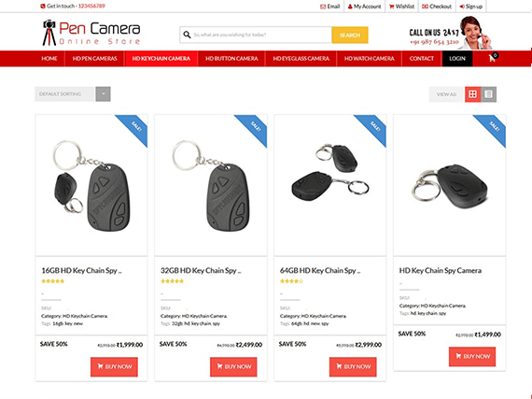Open the 64GB keychain camera product image
The width and height of the screenshot is (532, 399).
(x=330, y=185)
